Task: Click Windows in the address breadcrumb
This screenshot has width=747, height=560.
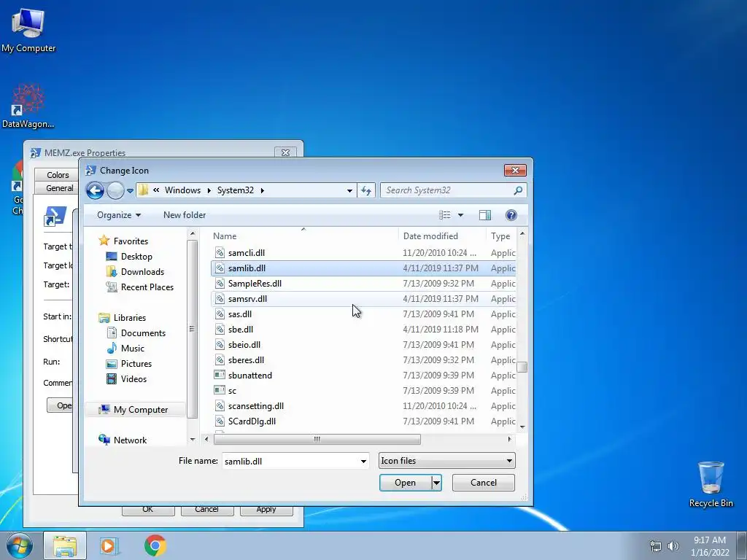Action: point(182,190)
